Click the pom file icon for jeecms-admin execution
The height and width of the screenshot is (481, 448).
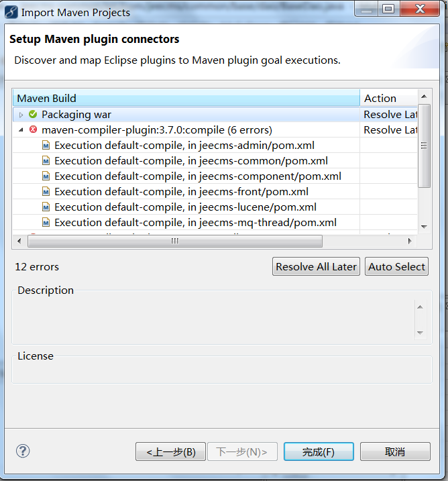tap(46, 146)
